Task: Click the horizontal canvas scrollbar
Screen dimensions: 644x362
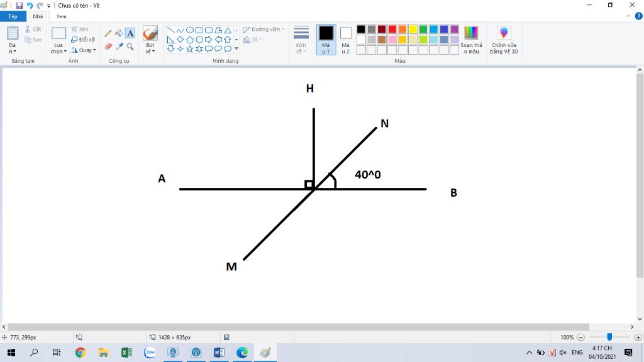Action: (298, 327)
